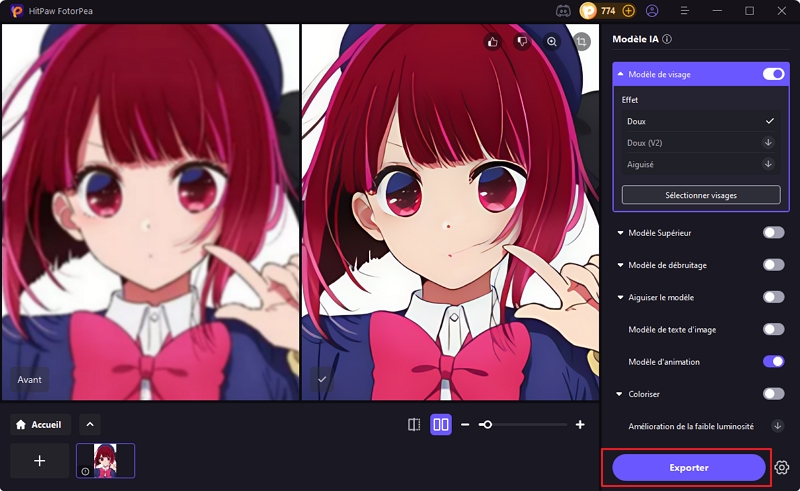Click the HitPaw FotorPea logo icon
800x491 pixels.
click(x=17, y=11)
